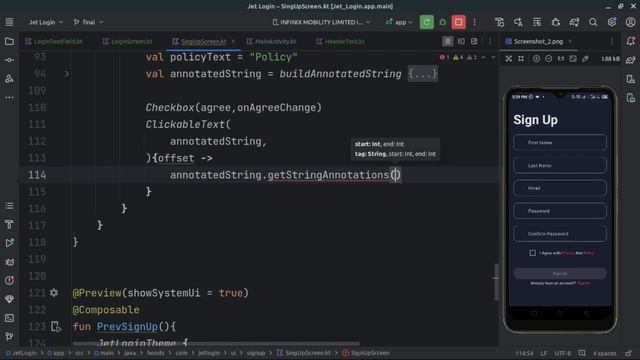Open the Git version control tool window
The width and height of the screenshot is (640, 360).
point(9,336)
